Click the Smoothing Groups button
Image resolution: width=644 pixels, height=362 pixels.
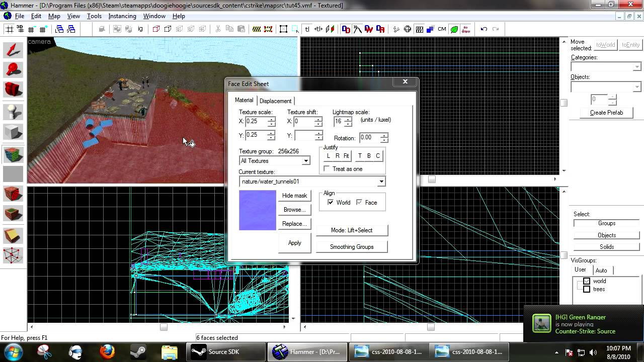coord(352,247)
